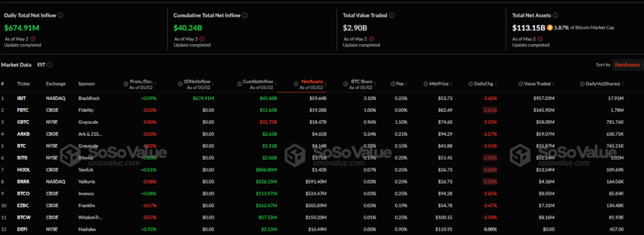The image size is (644, 235).
Task: Open the Sort by NetAssets dropdown
Action: coord(627,65)
